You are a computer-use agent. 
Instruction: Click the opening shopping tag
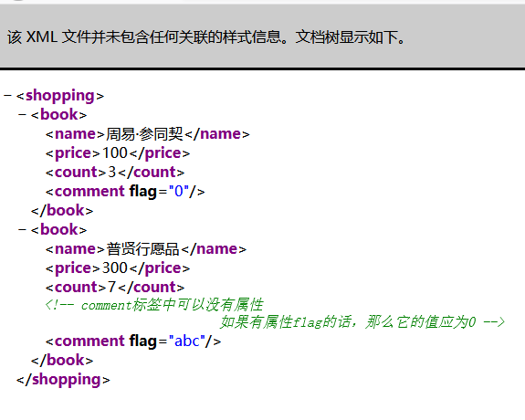[x=60, y=96]
